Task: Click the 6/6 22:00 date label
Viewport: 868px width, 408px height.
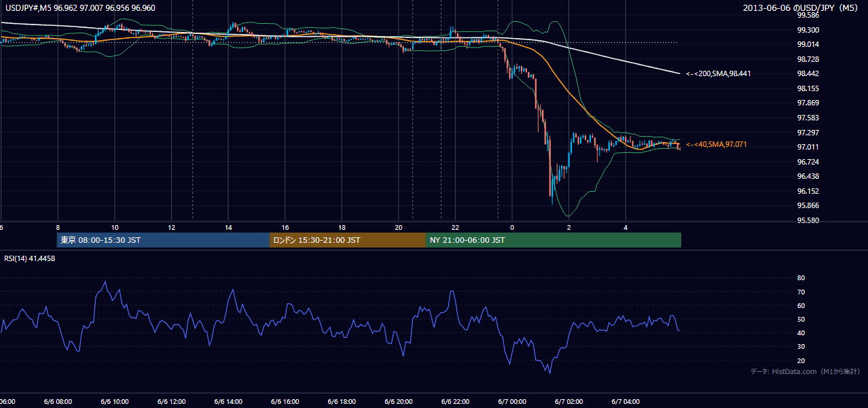Action: [x=455, y=401]
